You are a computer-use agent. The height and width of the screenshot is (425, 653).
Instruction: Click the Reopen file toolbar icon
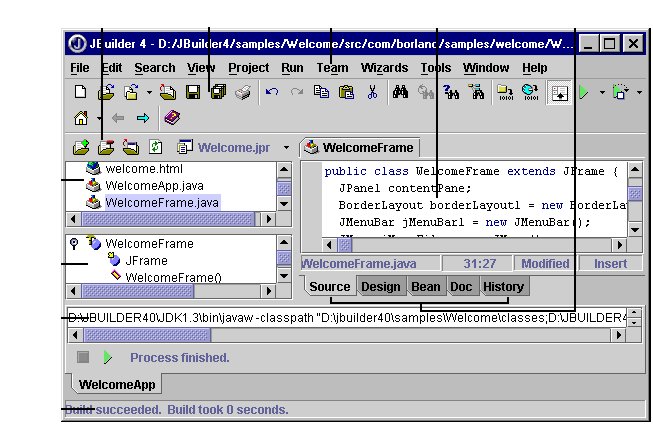[x=132, y=92]
